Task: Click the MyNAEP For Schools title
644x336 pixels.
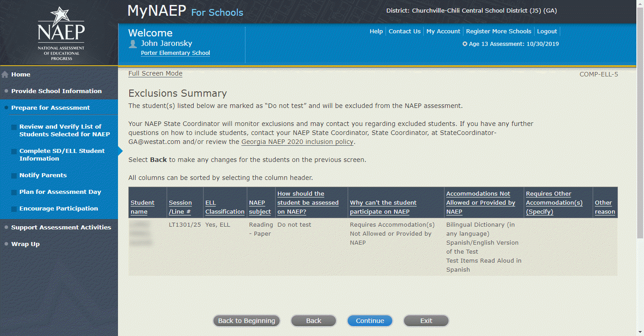Action: pos(186,11)
